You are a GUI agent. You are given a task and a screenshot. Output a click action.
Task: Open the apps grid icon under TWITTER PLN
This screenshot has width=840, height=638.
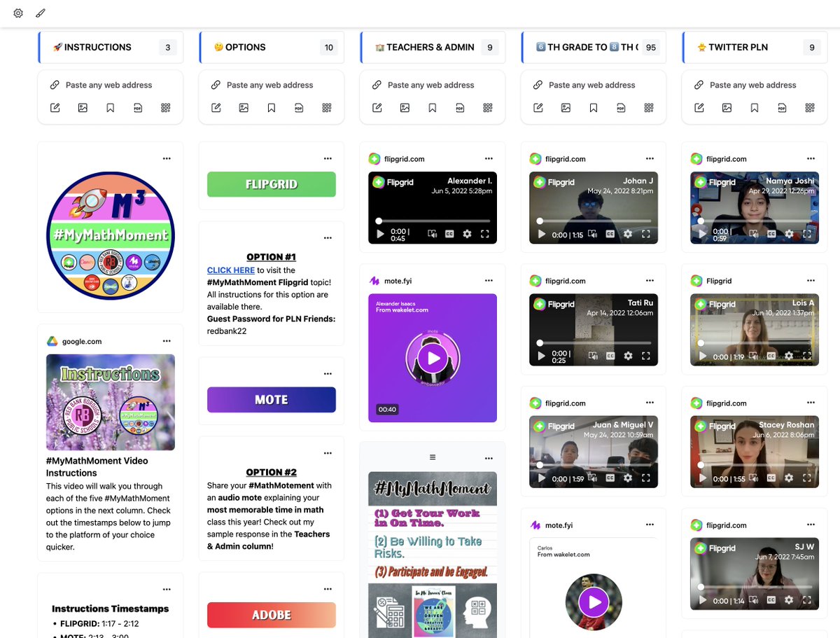pyautogui.click(x=810, y=108)
